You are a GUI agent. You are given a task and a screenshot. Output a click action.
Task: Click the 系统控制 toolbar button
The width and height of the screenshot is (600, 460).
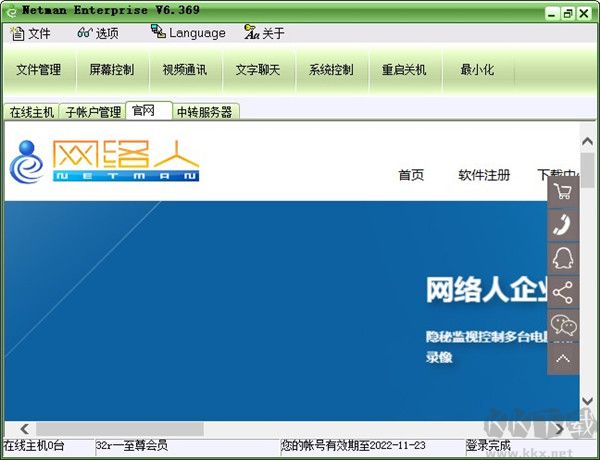(x=331, y=70)
